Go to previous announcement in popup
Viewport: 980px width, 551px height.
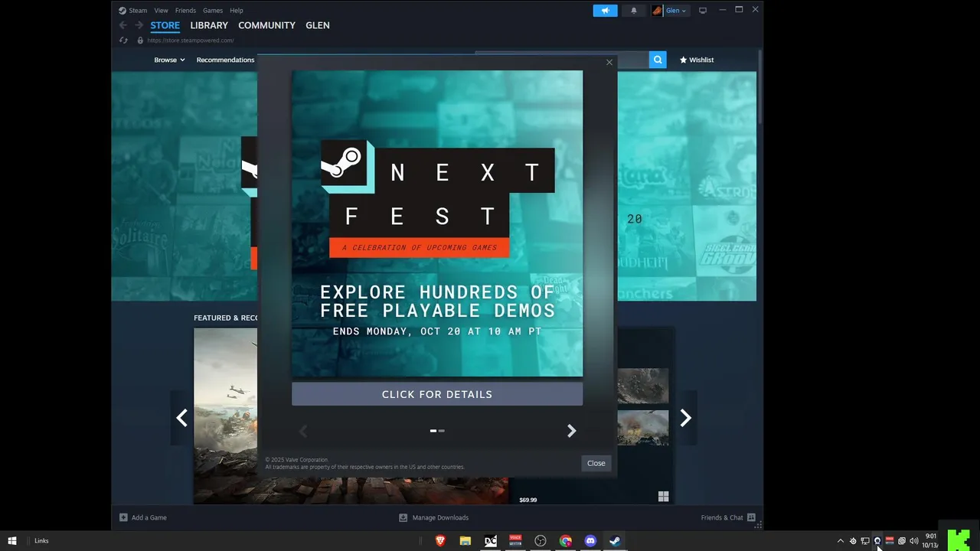pos(303,431)
